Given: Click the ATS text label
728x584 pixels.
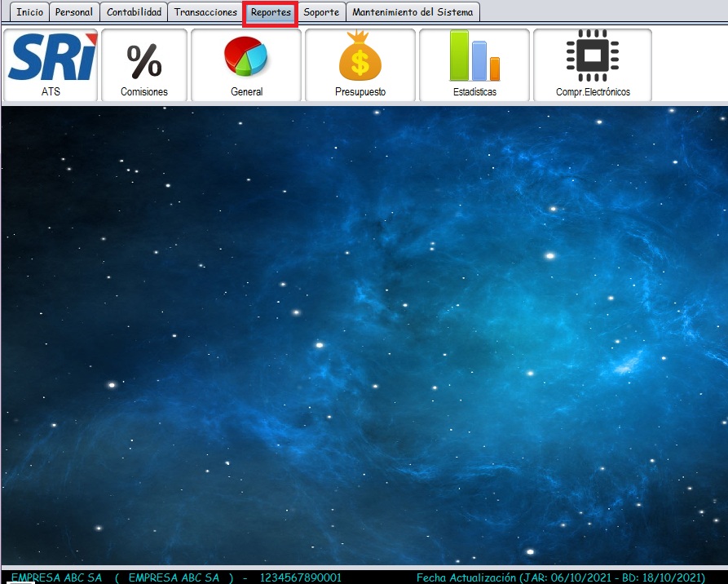Looking at the screenshot, I should click(51, 92).
